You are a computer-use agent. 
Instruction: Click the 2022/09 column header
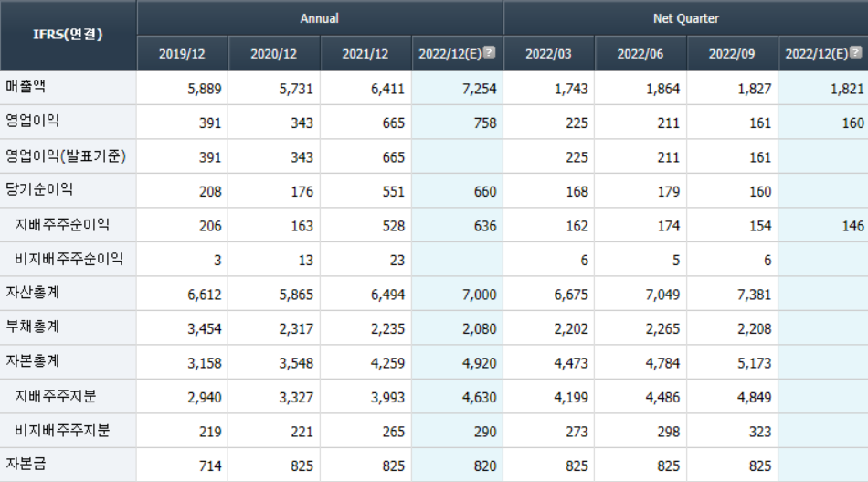(732, 54)
